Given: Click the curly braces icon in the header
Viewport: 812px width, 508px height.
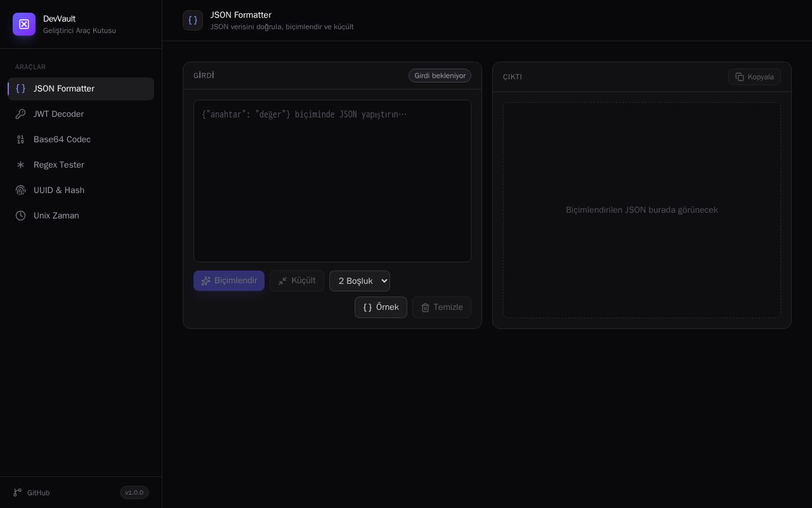Looking at the screenshot, I should tap(193, 20).
